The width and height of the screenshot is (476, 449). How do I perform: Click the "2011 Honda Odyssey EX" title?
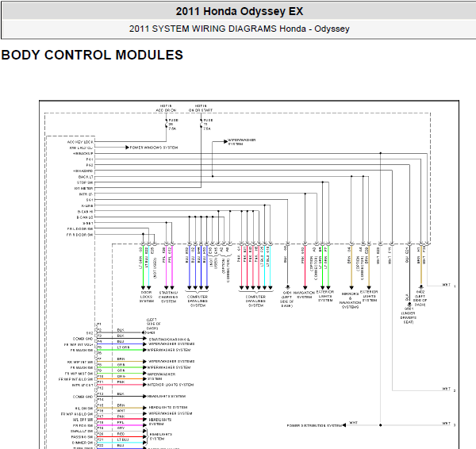pyautogui.click(x=240, y=11)
